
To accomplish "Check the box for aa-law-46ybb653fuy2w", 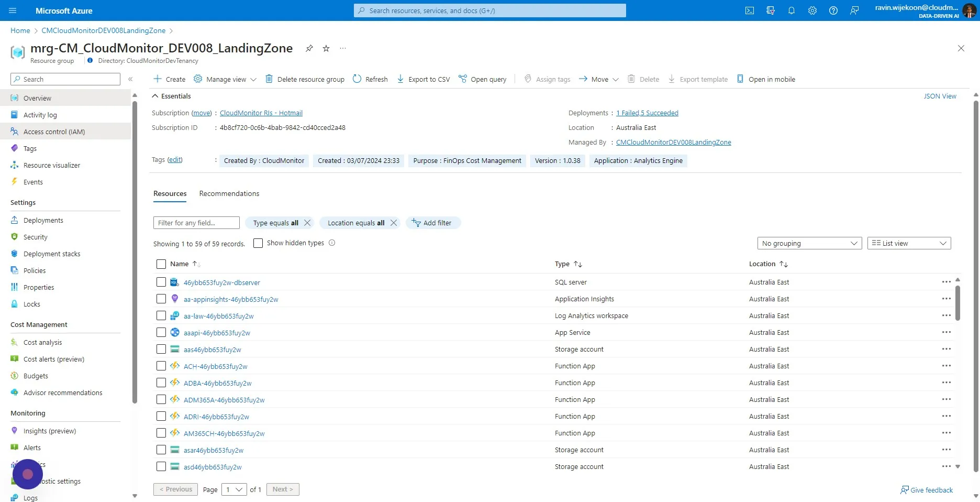I will point(161,315).
